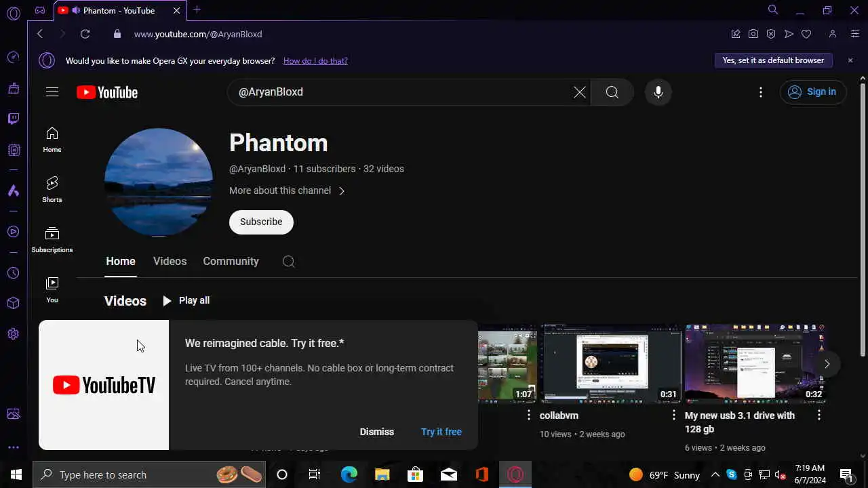Click the 'How do I do that?' link
The height and width of the screenshot is (488, 868).
click(315, 61)
